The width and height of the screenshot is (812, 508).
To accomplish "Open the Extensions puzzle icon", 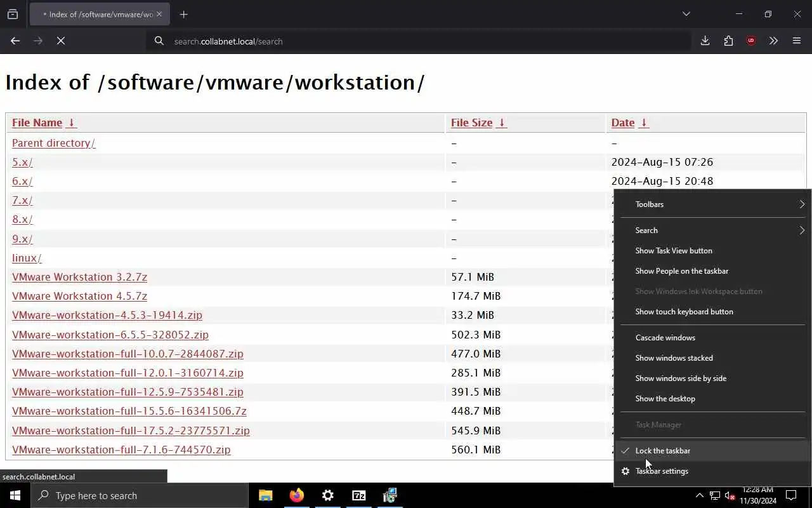I will pos(728,41).
